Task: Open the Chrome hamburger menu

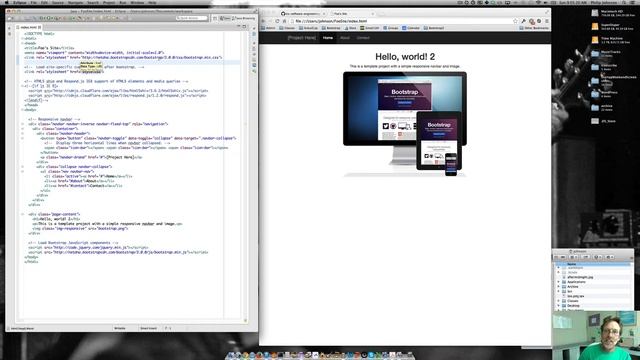Action: pos(547,21)
